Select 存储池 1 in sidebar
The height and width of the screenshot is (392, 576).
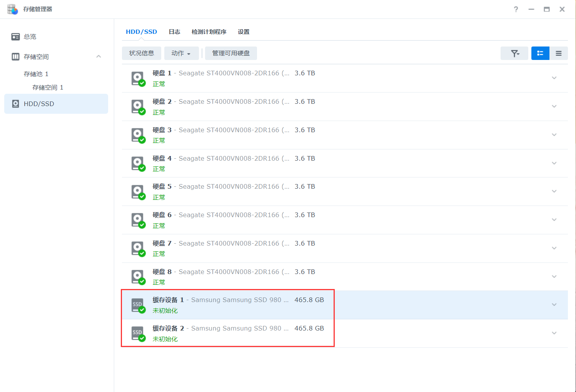pyautogui.click(x=36, y=74)
